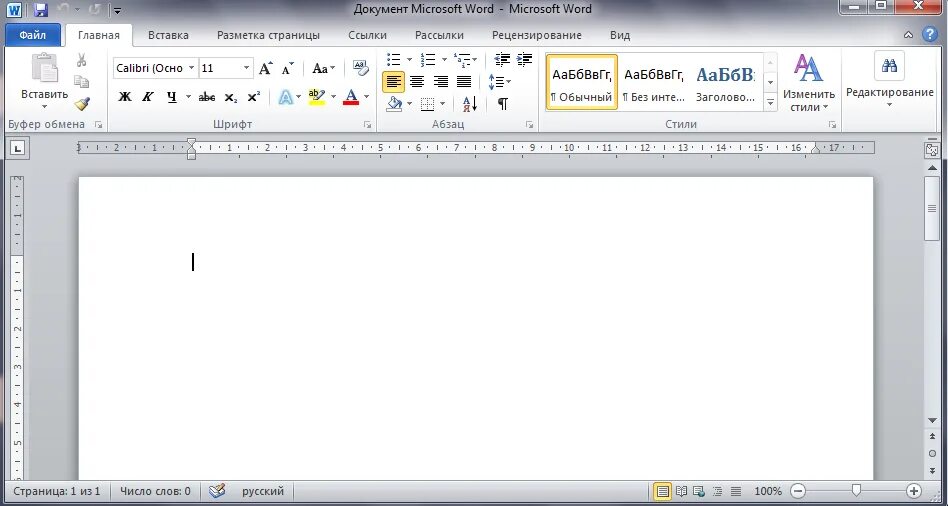Click the Strikethrough abc icon

coord(207,97)
